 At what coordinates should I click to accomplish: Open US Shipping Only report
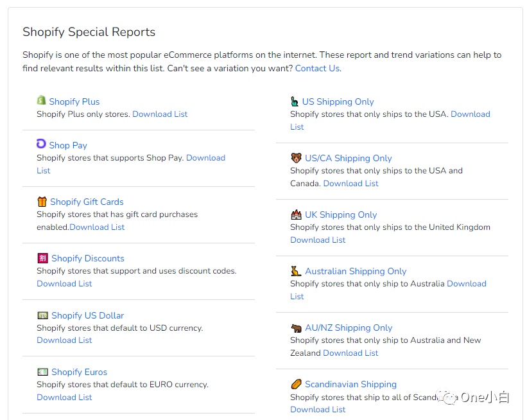(x=338, y=101)
